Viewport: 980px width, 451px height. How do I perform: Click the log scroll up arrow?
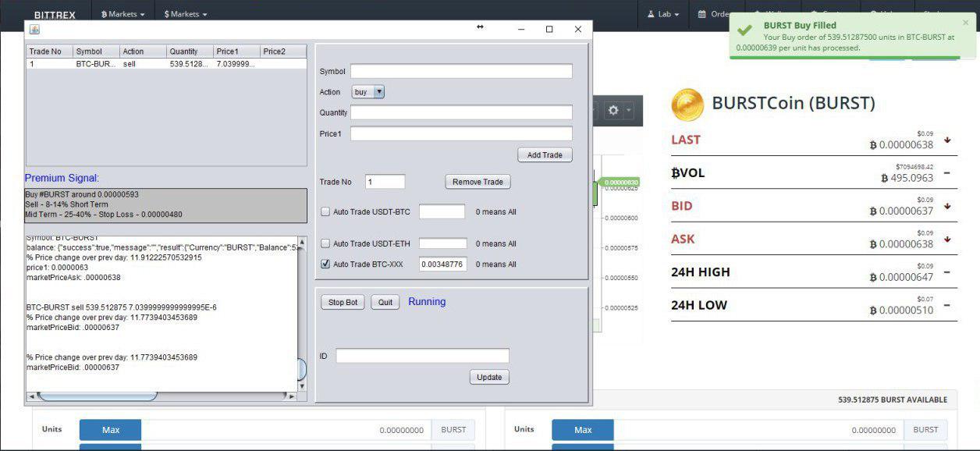point(302,242)
